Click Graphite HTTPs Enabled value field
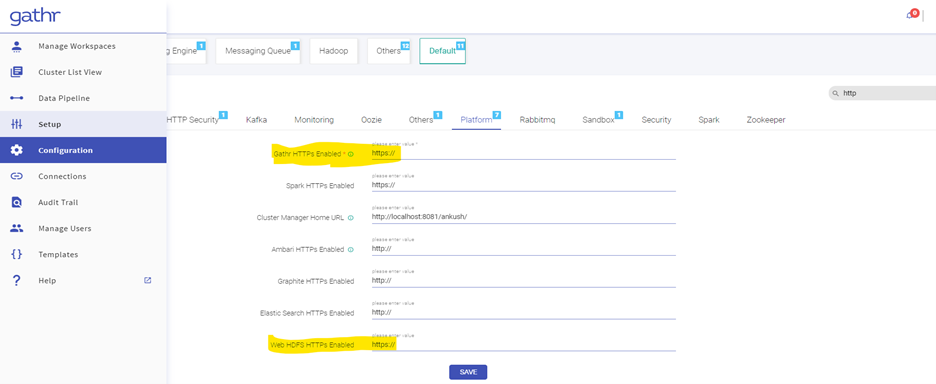Viewport: 936px width, 384px height. [524, 281]
